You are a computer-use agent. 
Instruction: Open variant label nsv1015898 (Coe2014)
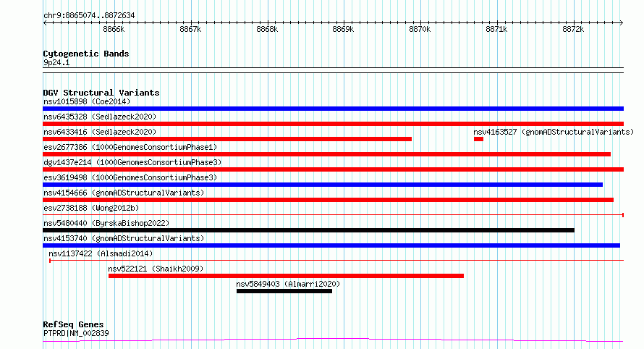pyautogui.click(x=87, y=101)
